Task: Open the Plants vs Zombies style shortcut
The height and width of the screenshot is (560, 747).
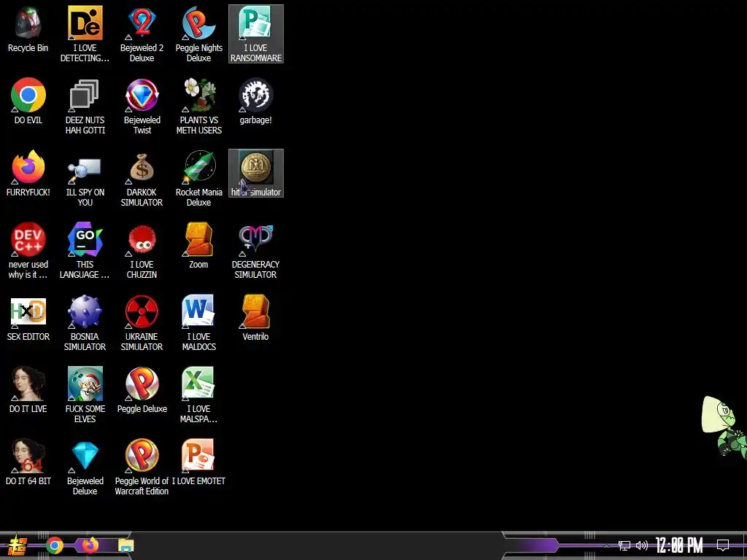Action: [x=198, y=106]
